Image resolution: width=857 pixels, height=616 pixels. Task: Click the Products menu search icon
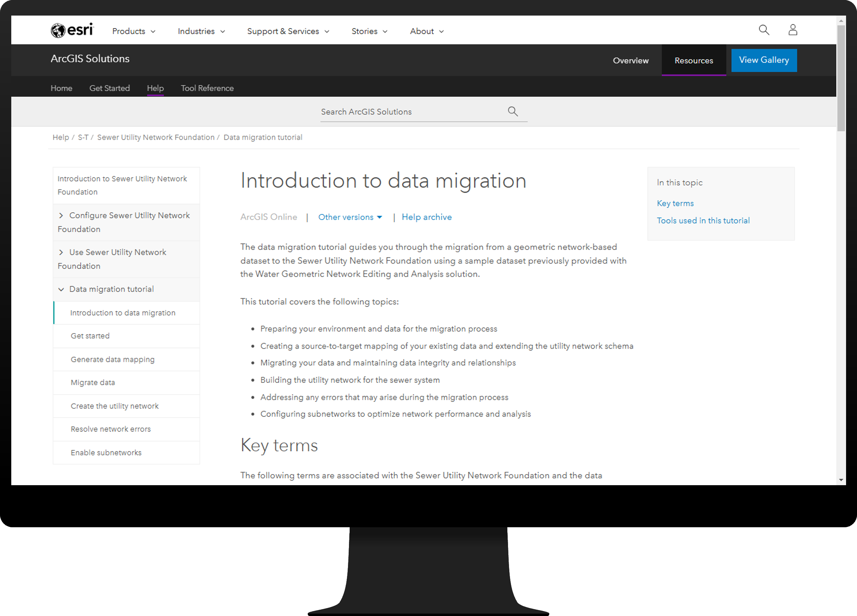764,30
